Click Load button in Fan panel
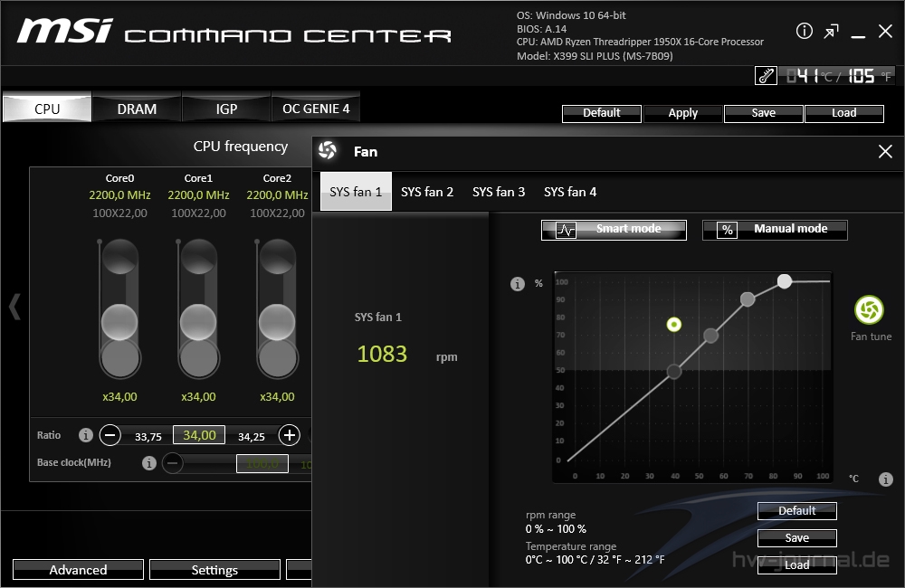The height and width of the screenshot is (588, 905). (796, 564)
